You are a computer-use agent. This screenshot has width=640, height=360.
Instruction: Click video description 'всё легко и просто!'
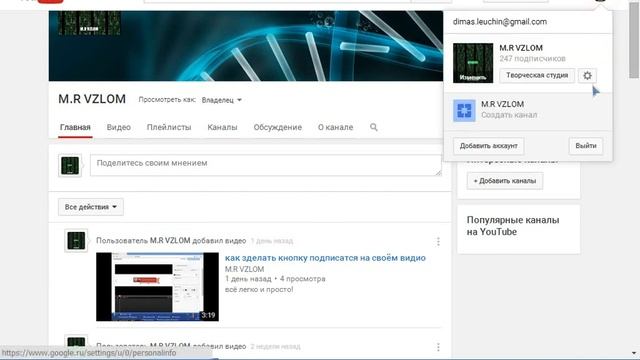click(x=259, y=289)
